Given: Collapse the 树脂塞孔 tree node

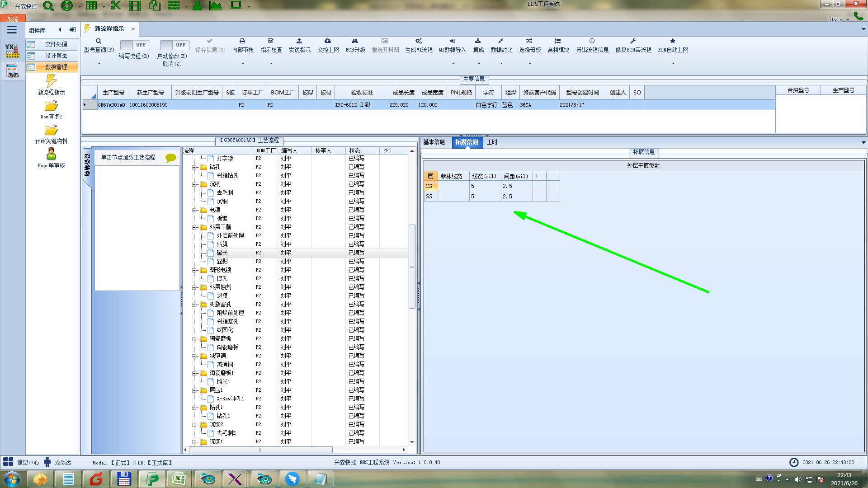Looking at the screenshot, I should click(x=195, y=305).
